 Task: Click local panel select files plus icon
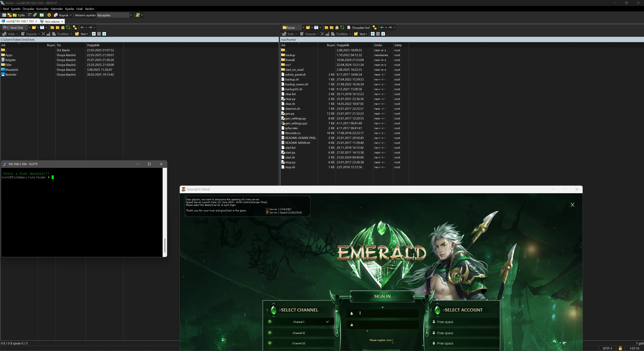94,34
